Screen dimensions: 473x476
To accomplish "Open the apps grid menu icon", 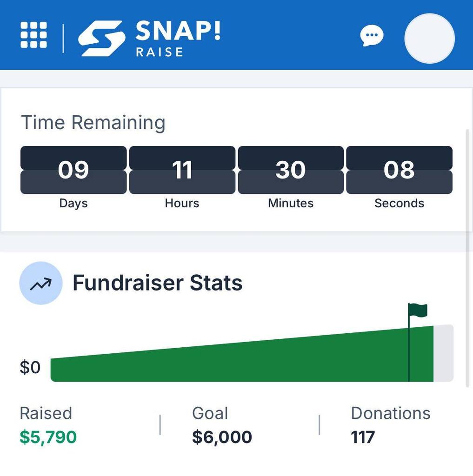I will 34,35.
